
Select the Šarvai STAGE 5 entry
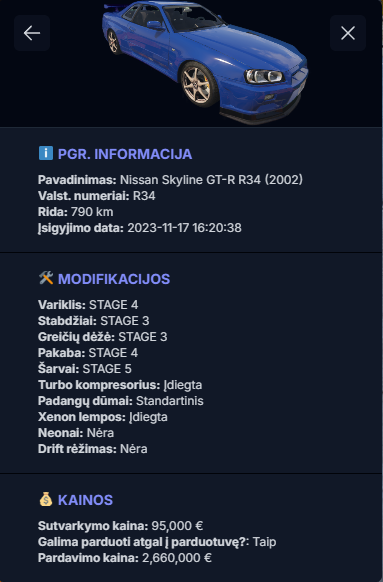[x=85, y=369]
